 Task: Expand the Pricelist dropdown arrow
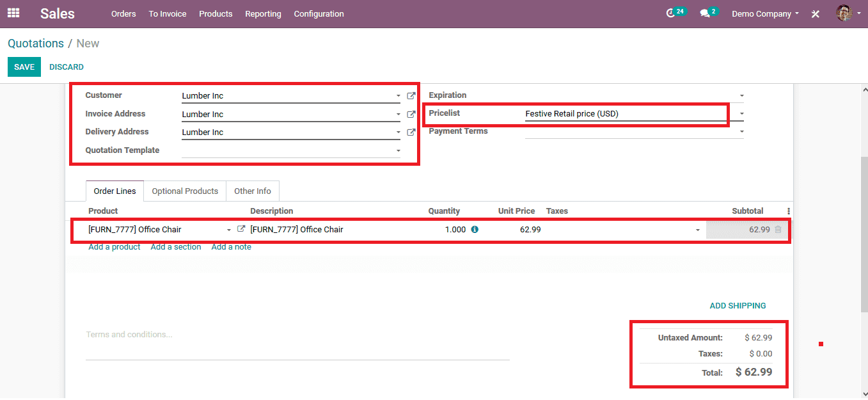click(x=741, y=114)
